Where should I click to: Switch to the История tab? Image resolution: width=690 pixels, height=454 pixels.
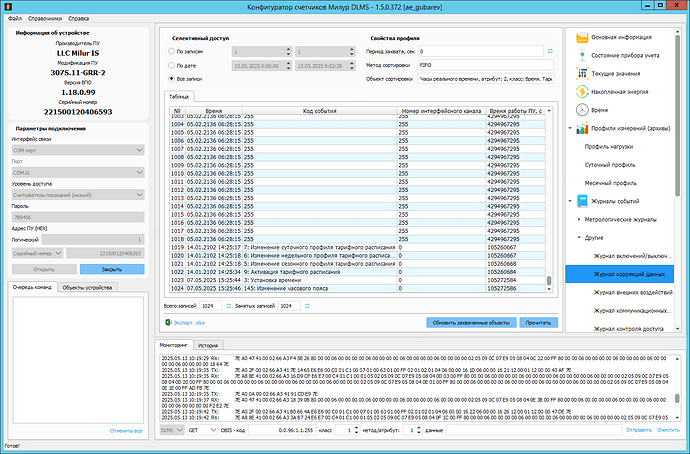pos(208,345)
